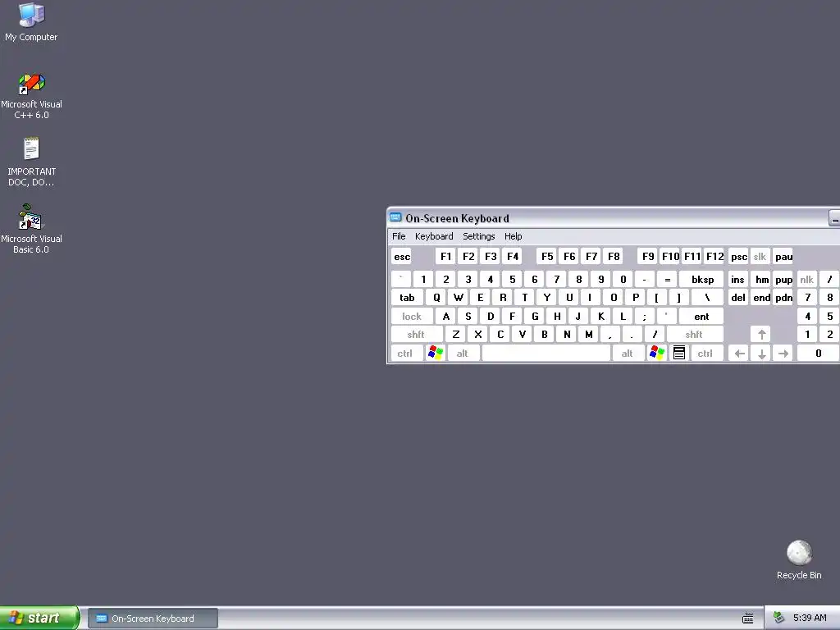The image size is (840, 630).
Task: Toggle the left shft key
Action: click(416, 335)
